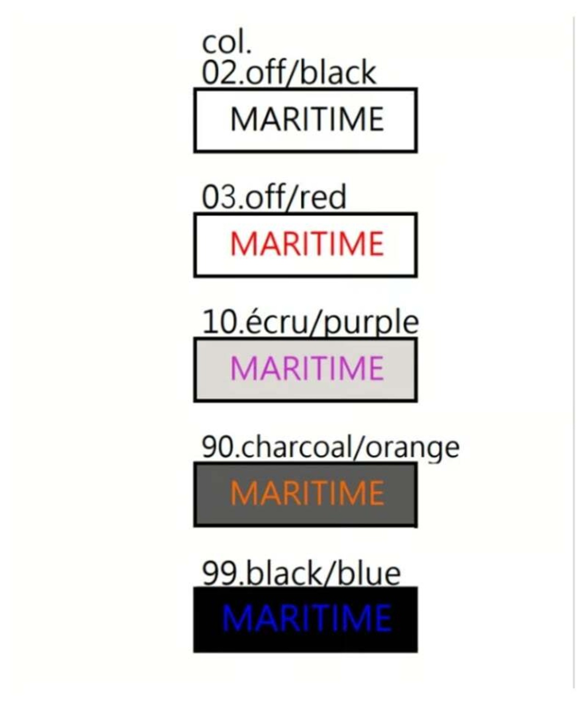588x706 pixels.
Task: Select the 03.off/red color label
Action: coord(274,197)
